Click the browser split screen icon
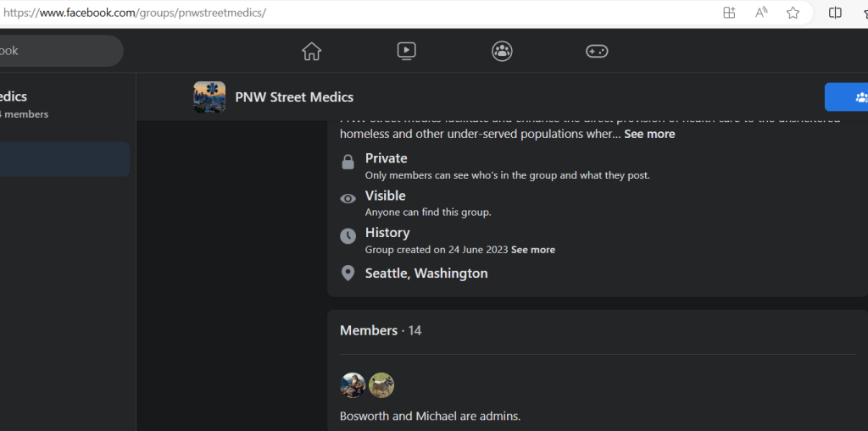Image resolution: width=868 pixels, height=431 pixels. click(835, 13)
